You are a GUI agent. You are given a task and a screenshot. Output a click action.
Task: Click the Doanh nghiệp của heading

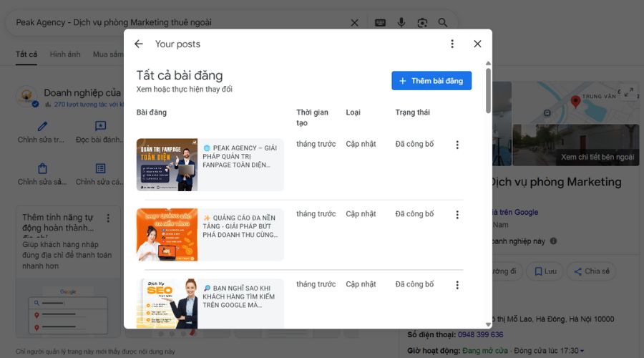[x=82, y=93]
